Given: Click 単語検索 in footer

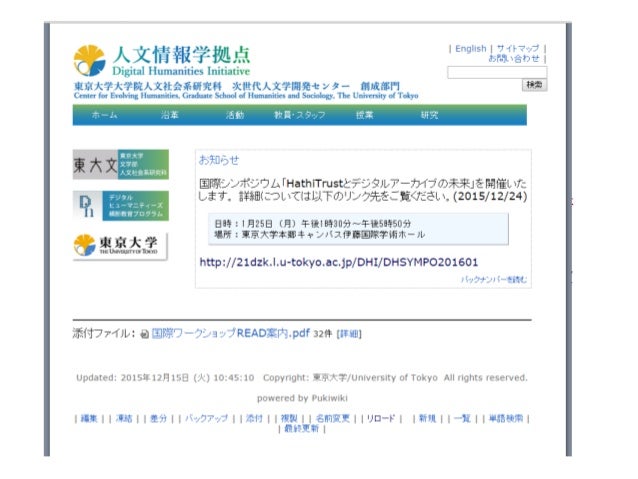Looking at the screenshot, I should (505, 418).
